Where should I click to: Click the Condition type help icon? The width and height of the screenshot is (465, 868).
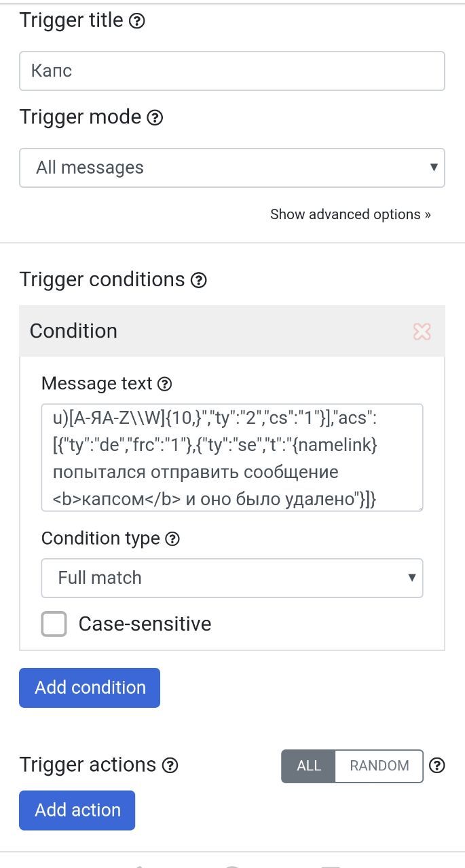173,539
